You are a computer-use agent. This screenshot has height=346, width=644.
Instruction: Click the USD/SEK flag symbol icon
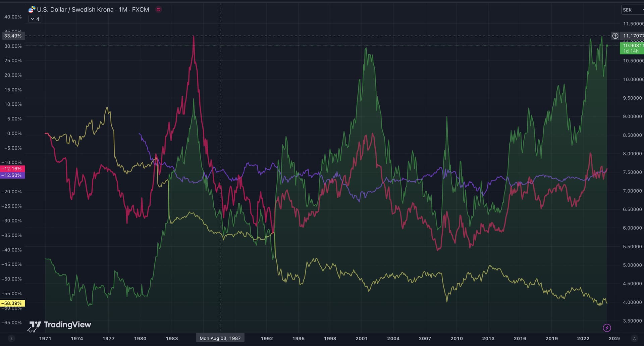pos(32,9)
